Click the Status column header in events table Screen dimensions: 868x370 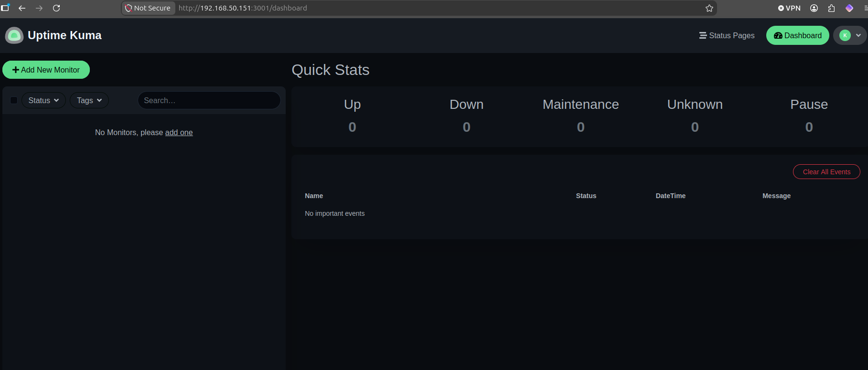point(586,196)
